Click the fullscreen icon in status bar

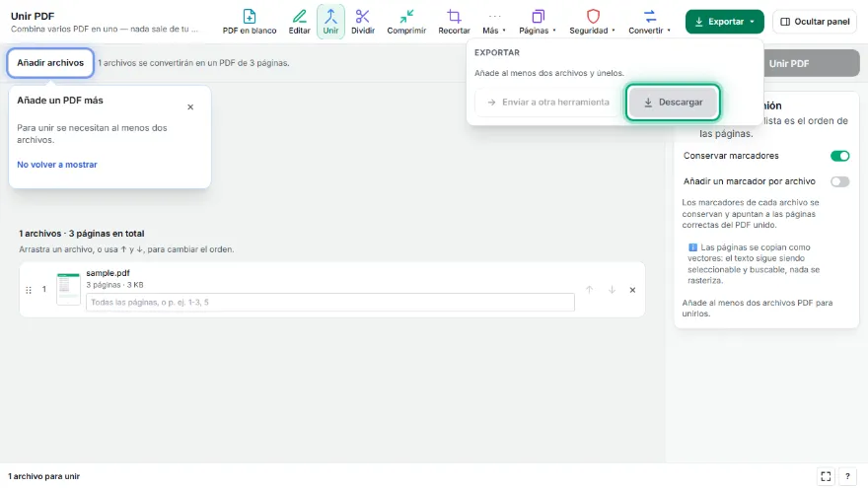pos(826,476)
